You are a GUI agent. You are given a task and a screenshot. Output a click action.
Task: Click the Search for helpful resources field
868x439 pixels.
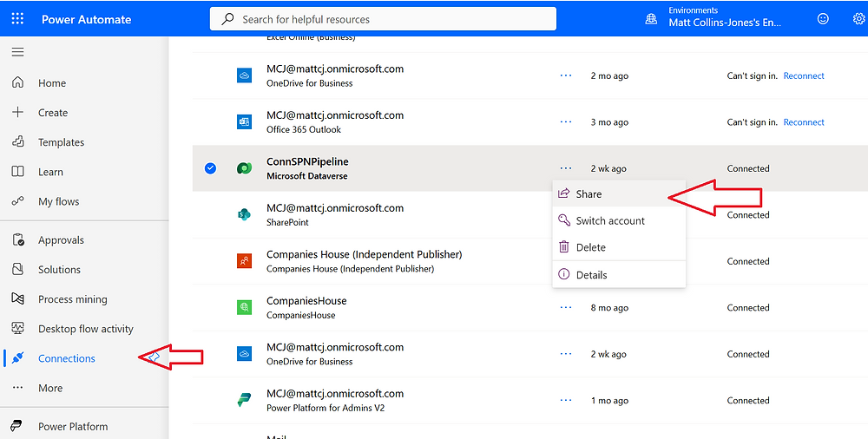(x=383, y=19)
